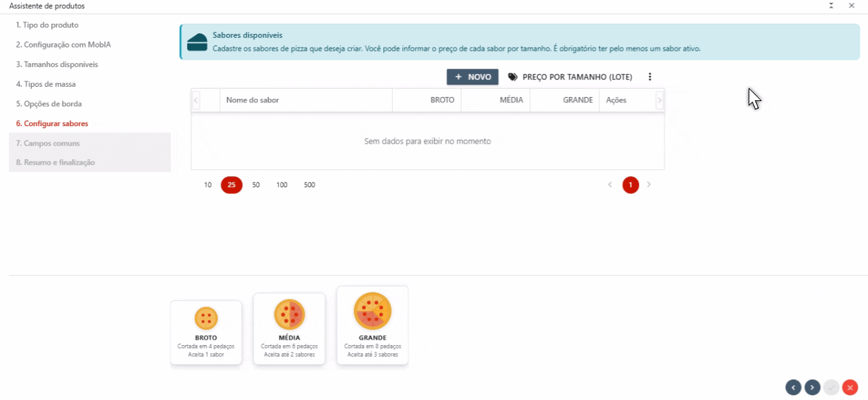The image size is (868, 400).
Task: Go to previous page in pagination
Action: [x=610, y=185]
